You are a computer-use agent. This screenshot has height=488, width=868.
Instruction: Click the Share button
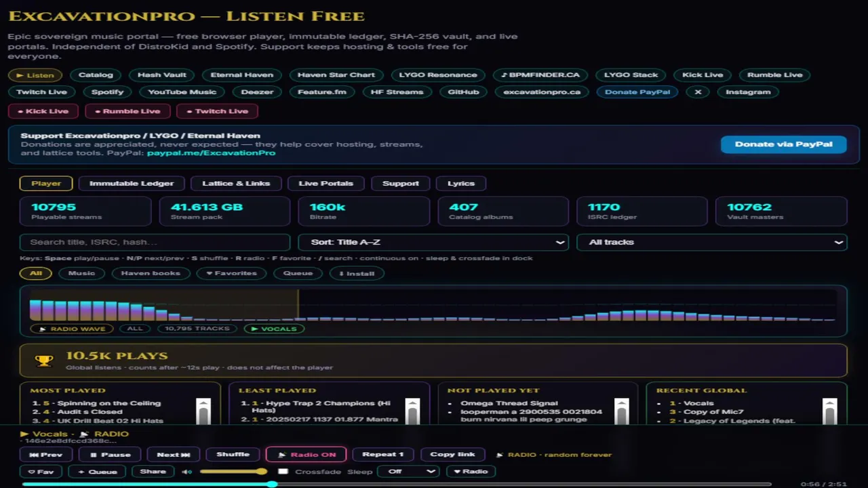(153, 471)
